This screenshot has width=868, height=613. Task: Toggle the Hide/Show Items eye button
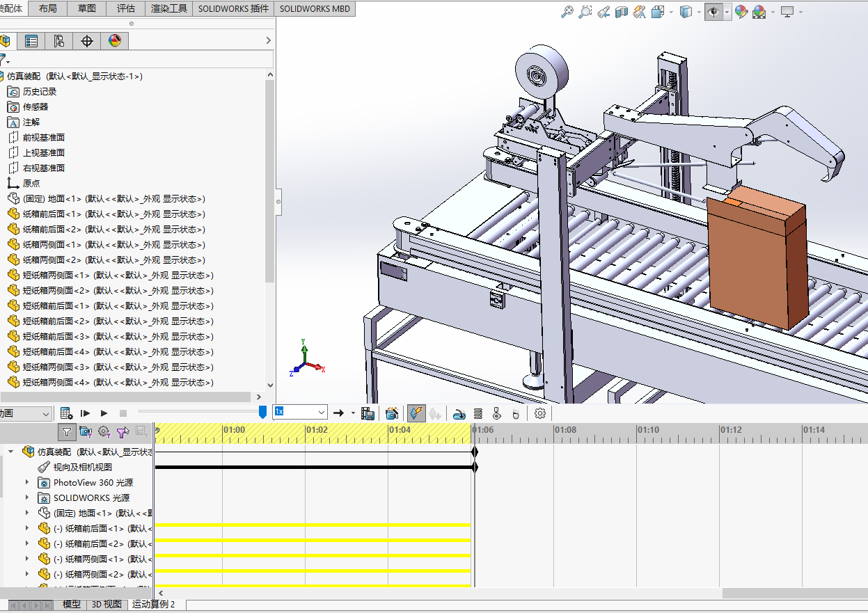[713, 12]
